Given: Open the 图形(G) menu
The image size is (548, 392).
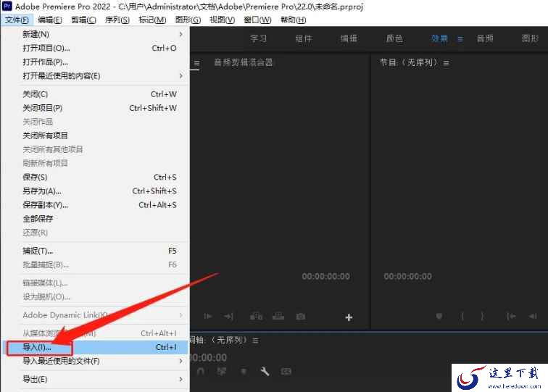Looking at the screenshot, I should click(188, 20).
